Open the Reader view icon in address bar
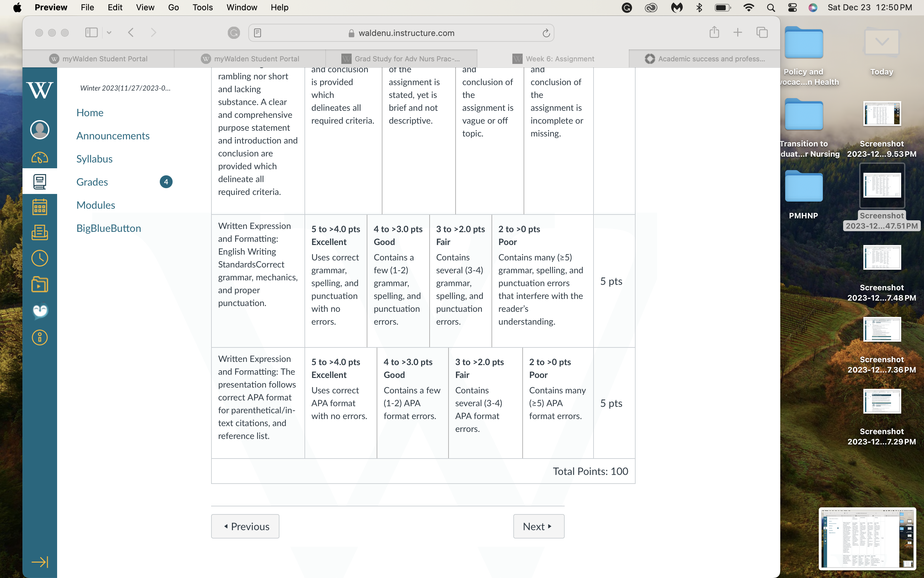The image size is (924, 578). (258, 33)
